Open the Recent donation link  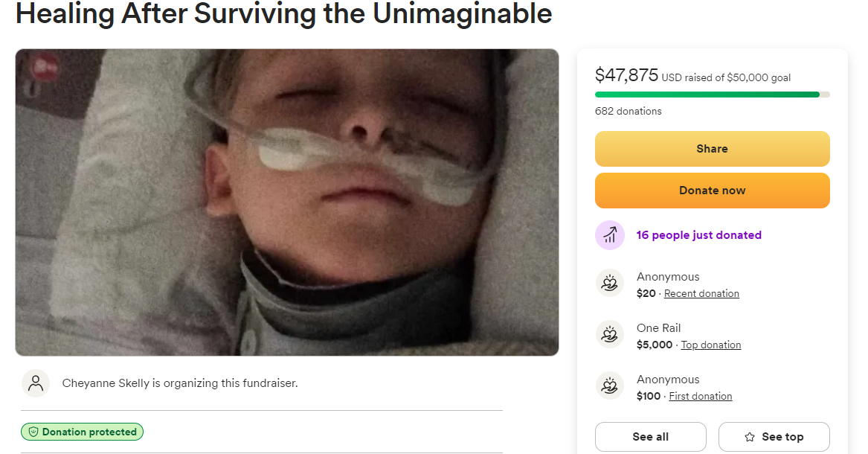tap(701, 294)
